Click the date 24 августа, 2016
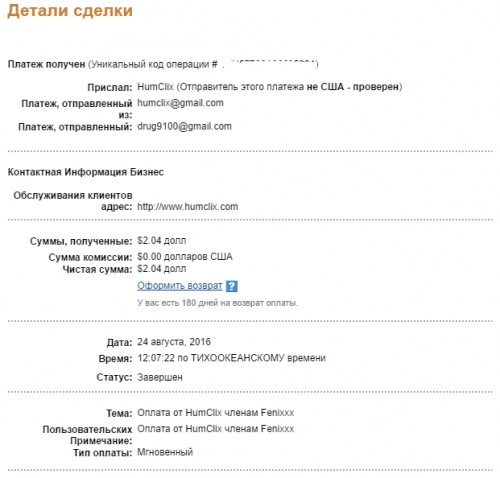 174,342
